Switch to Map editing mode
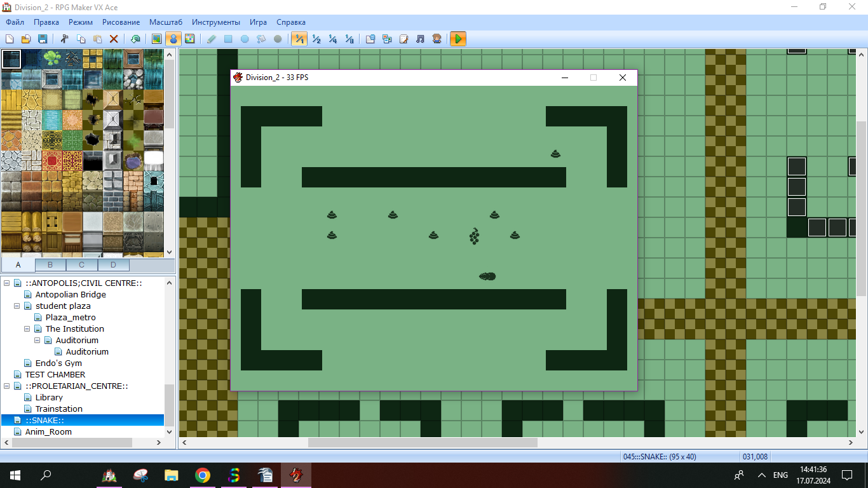The image size is (868, 488). click(x=156, y=39)
